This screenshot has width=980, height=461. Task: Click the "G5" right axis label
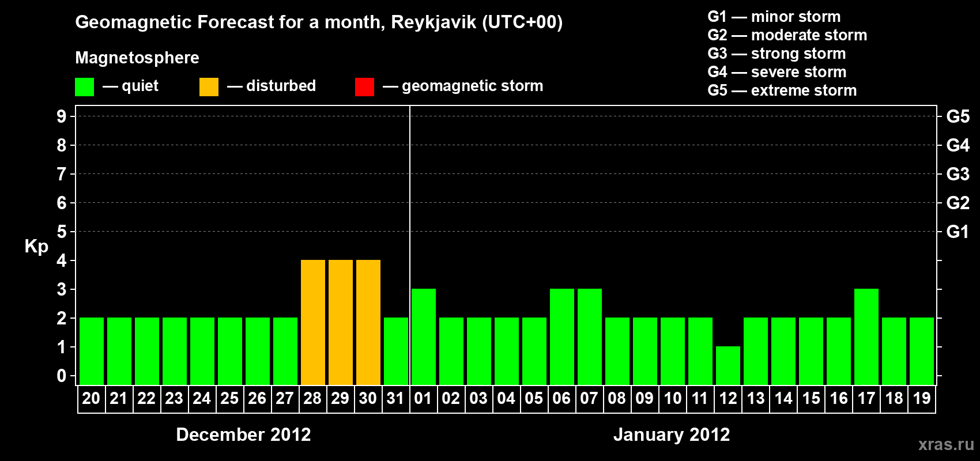coord(958,116)
